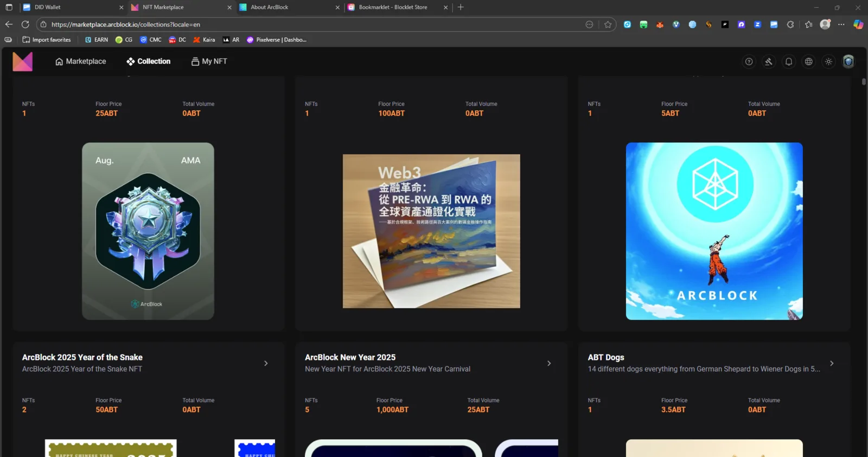Open the browser profile avatar
Image resolution: width=868 pixels, height=457 pixels.
point(825,24)
